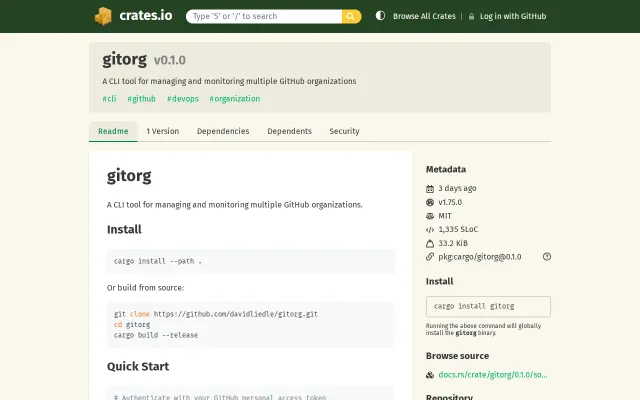640x400 pixels.
Task: Focus the crate search input field
Action: [264, 16]
